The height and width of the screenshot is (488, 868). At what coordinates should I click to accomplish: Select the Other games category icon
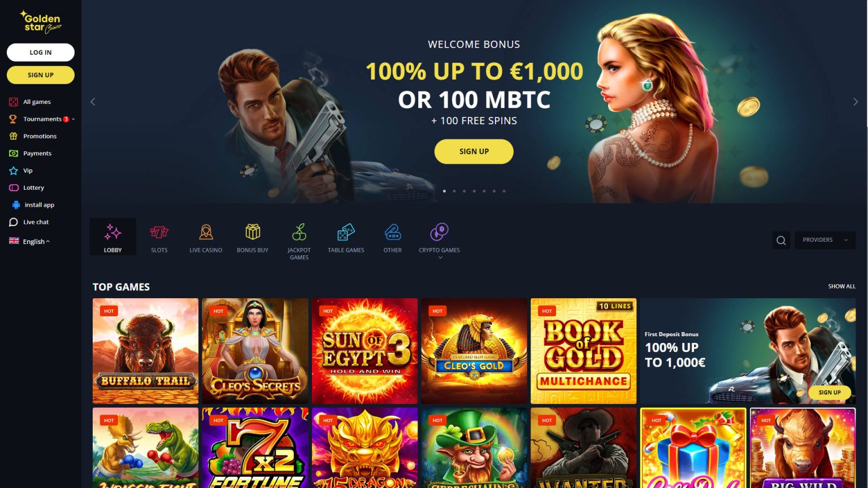(x=393, y=232)
